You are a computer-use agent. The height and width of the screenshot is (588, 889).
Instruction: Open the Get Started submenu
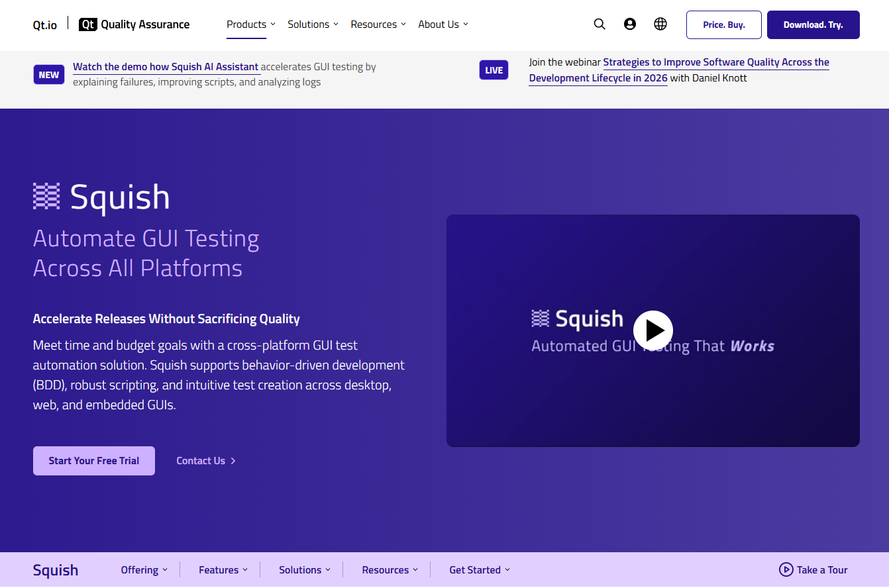click(x=480, y=570)
